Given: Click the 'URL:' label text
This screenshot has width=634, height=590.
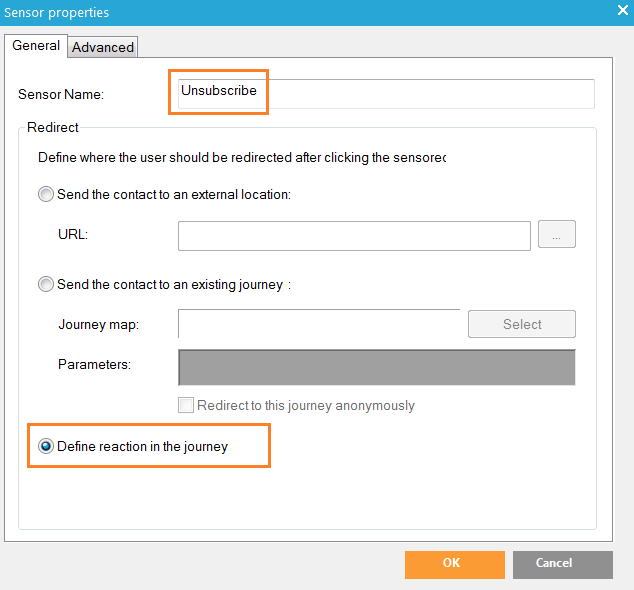Looking at the screenshot, I should pos(75,235).
